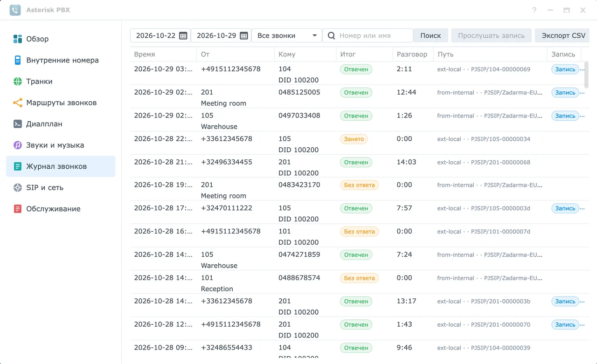Open Запись badge for the 1:43 call

coord(565,324)
